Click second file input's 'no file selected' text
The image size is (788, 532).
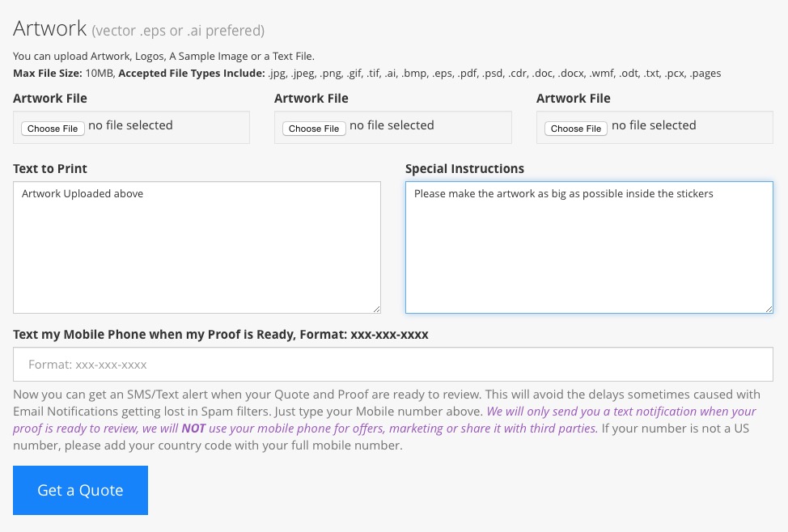point(392,125)
